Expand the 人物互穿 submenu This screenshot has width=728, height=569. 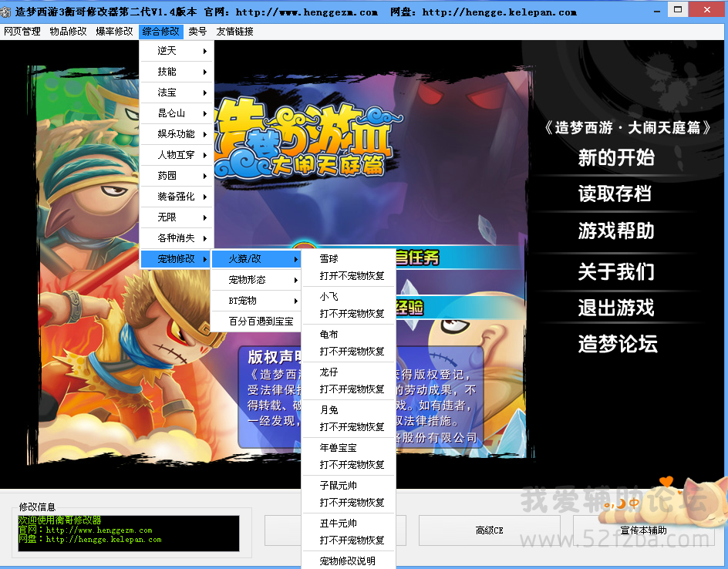coord(177,155)
